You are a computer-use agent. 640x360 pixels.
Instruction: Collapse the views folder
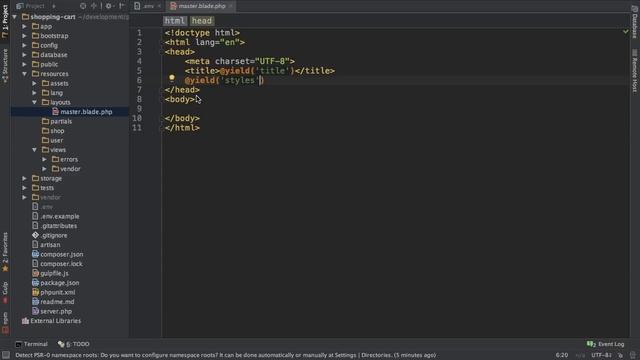tap(34, 150)
